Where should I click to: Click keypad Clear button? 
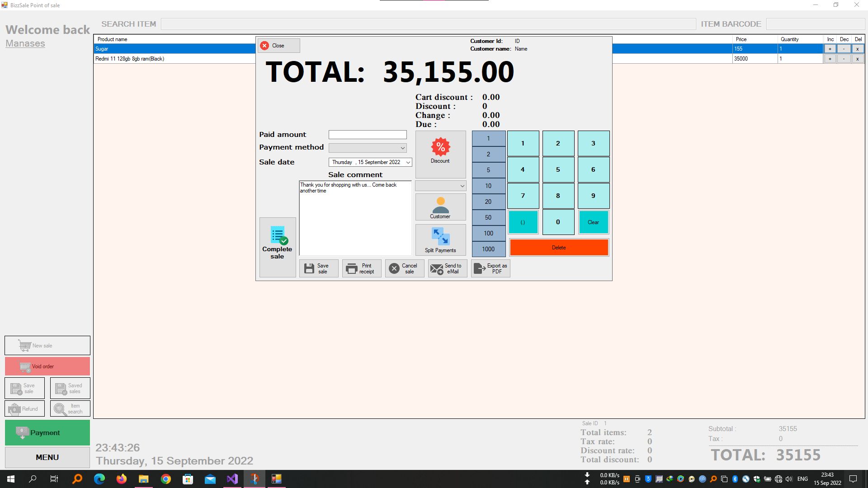[x=594, y=222]
